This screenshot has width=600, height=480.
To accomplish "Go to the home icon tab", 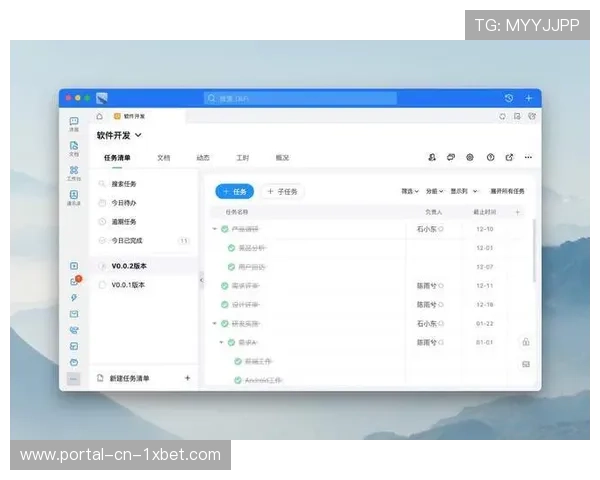I will [x=99, y=116].
